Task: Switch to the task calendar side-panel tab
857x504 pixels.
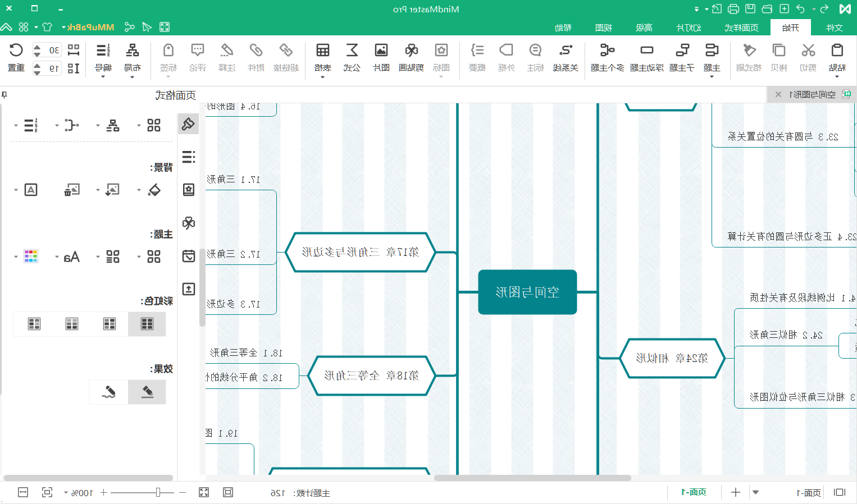Action: coord(189,256)
